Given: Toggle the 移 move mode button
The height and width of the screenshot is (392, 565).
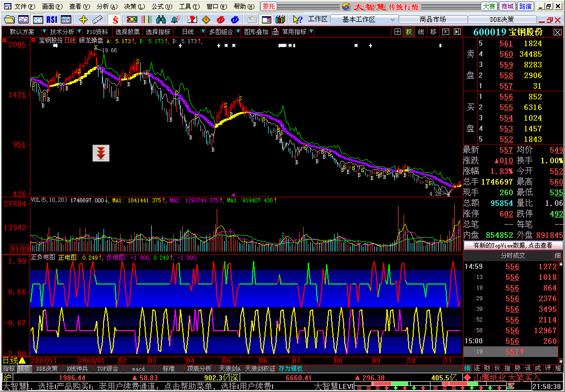Looking at the screenshot, I should [433, 31].
